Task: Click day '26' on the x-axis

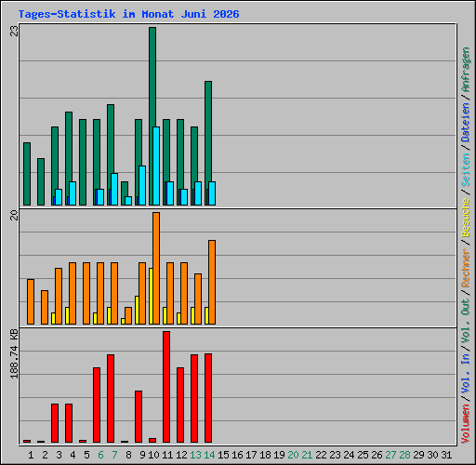Action: click(377, 455)
